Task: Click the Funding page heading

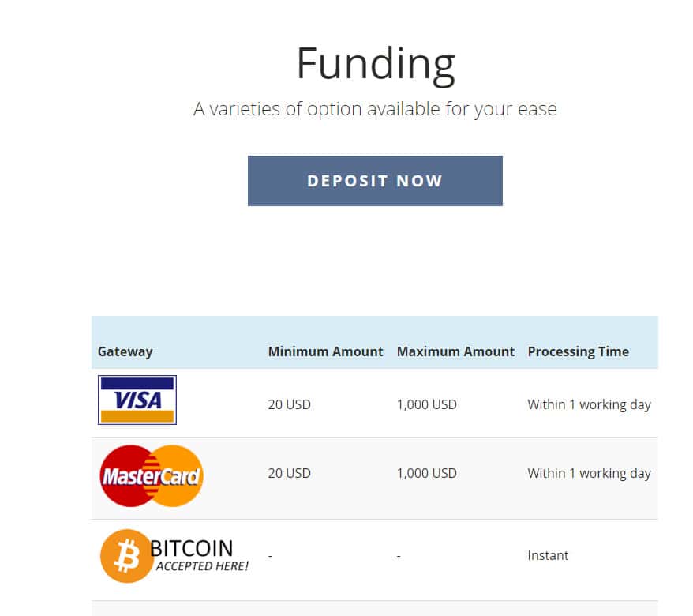Action: [375, 63]
